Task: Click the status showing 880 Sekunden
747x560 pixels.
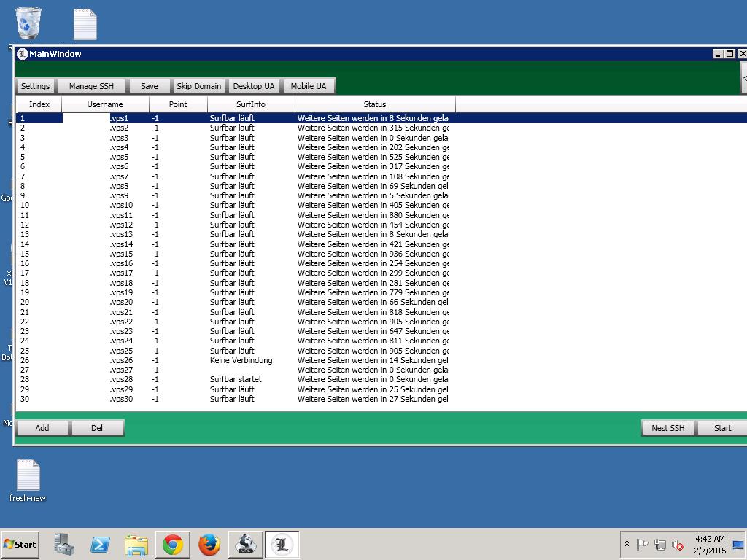Action: coord(373,215)
